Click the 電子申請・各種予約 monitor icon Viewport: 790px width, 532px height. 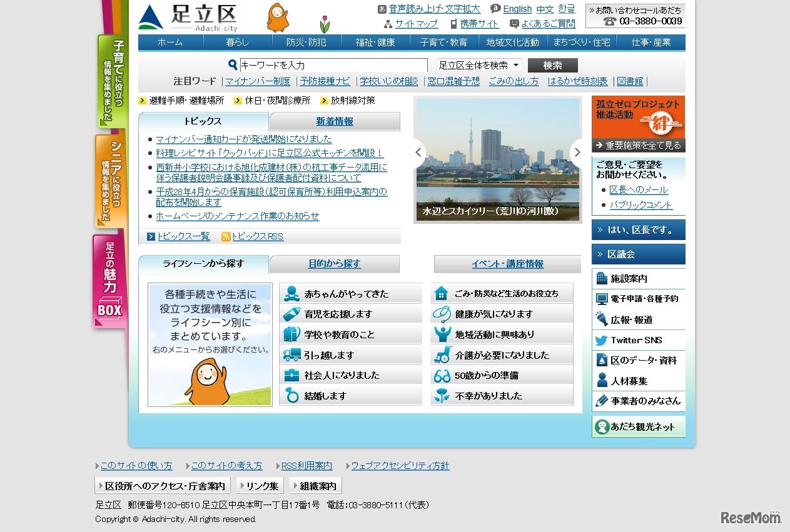[x=601, y=299]
